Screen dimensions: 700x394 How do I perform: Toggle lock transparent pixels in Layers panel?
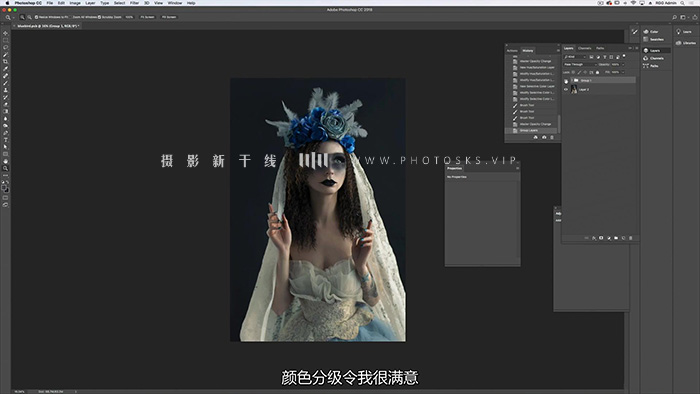tap(573, 72)
